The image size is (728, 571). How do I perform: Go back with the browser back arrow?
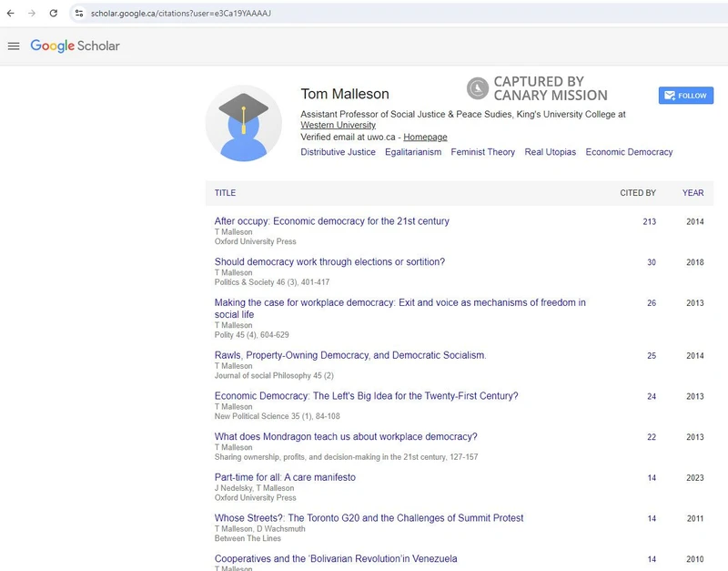[x=10, y=13]
